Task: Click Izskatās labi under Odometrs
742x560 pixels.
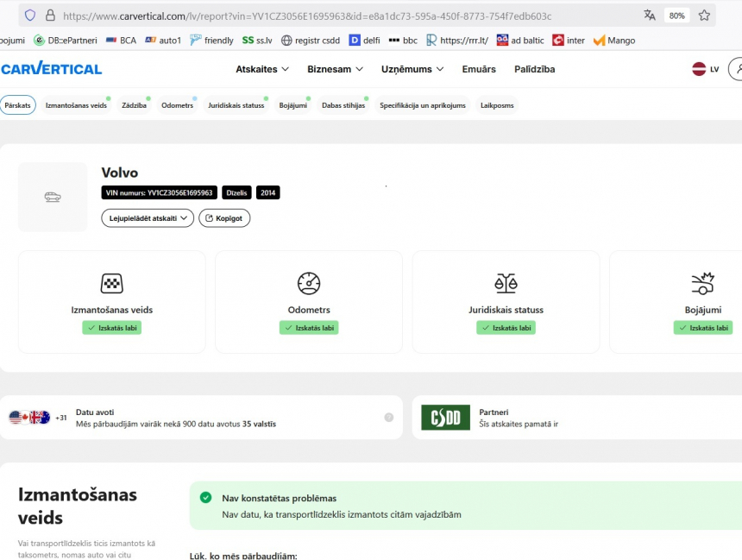Action: click(x=309, y=328)
